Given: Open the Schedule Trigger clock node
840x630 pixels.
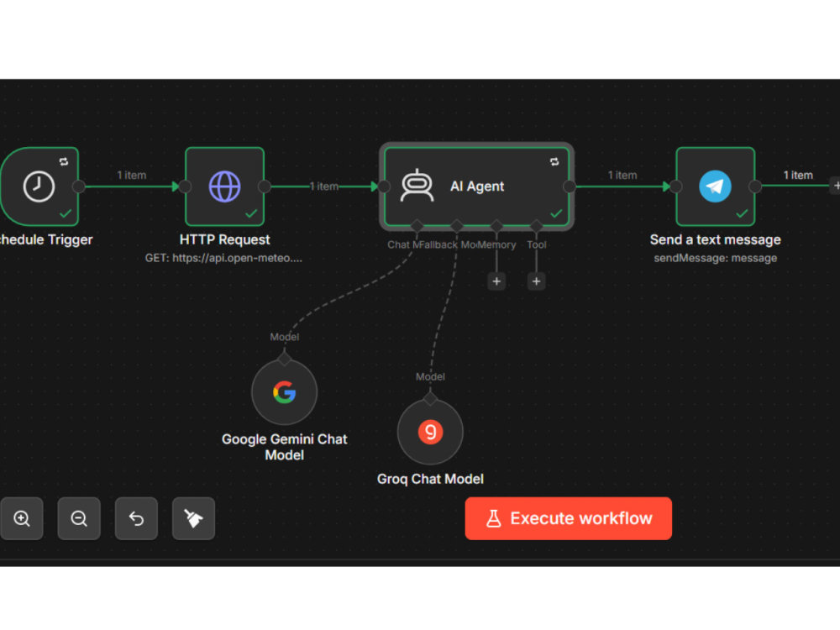Looking at the screenshot, I should tap(39, 186).
